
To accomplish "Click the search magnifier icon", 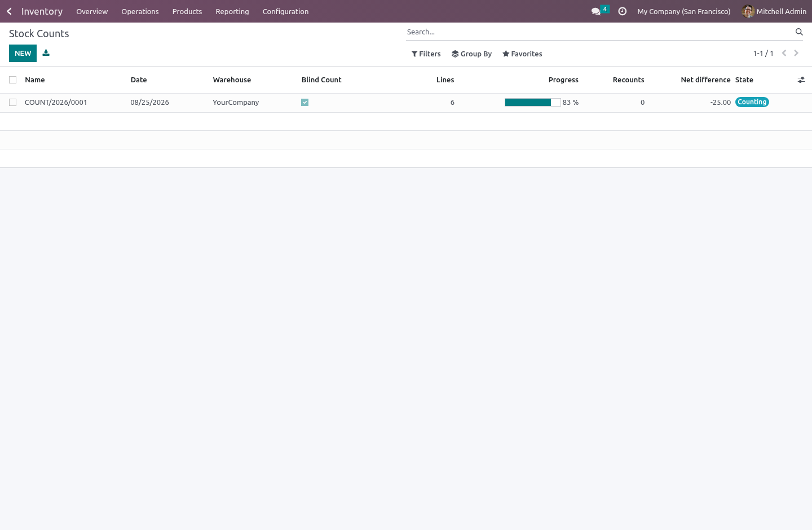I will click(799, 32).
